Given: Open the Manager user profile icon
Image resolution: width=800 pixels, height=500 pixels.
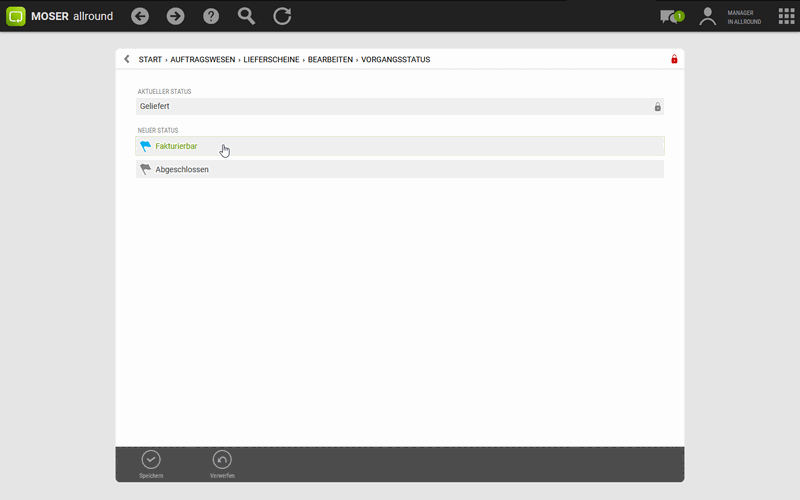Looking at the screenshot, I should [x=708, y=17].
